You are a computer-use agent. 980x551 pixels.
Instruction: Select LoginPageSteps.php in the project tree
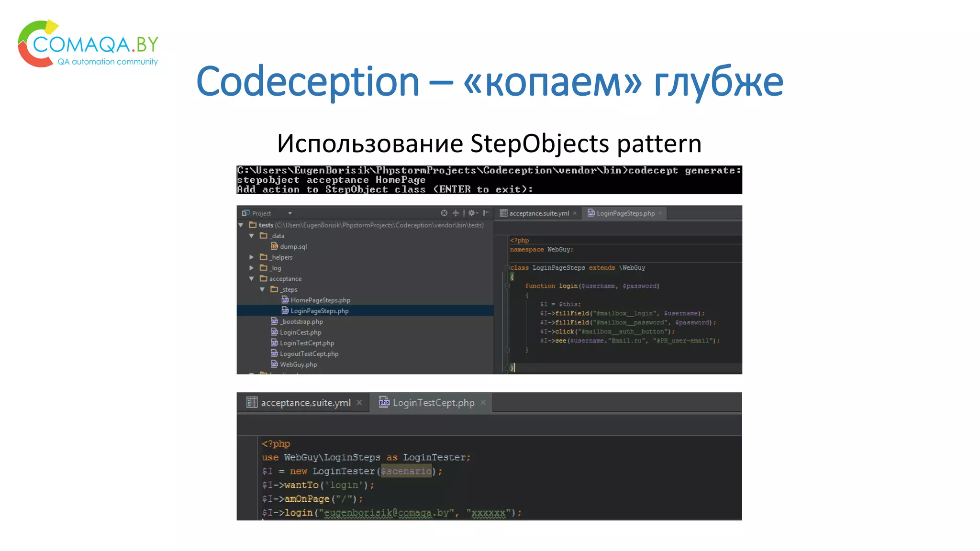(320, 311)
